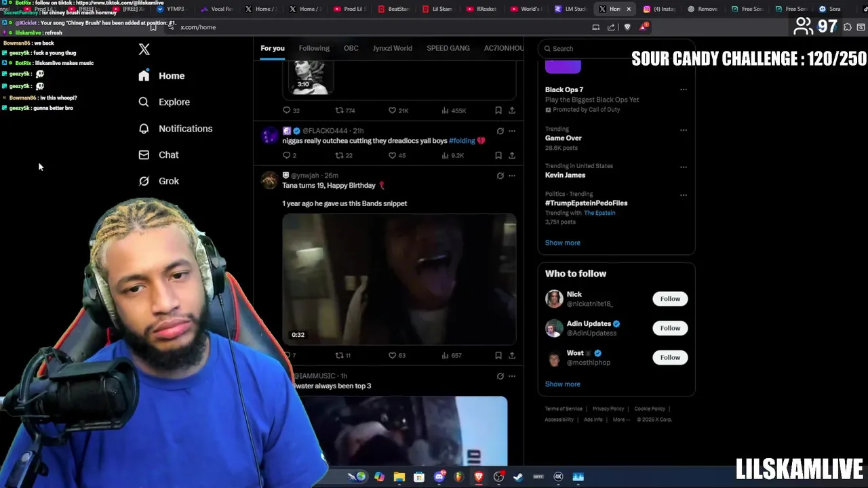Switch to the SPEED GANG tab
Screen dimensions: 868x488
point(448,48)
